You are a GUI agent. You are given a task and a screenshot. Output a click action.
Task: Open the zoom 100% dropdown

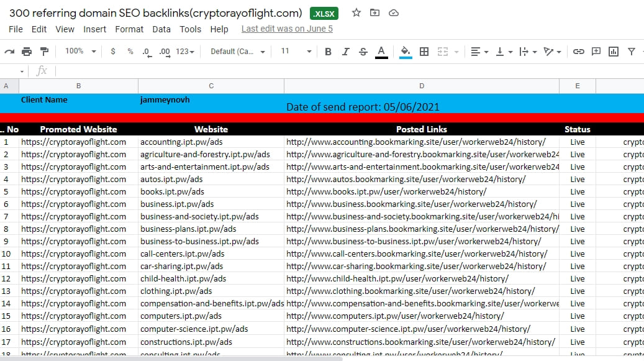[81, 52]
